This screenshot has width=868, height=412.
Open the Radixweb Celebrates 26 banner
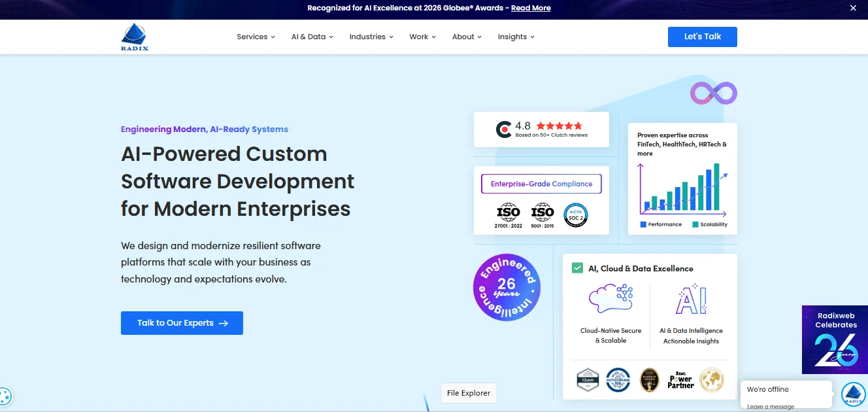tap(835, 339)
